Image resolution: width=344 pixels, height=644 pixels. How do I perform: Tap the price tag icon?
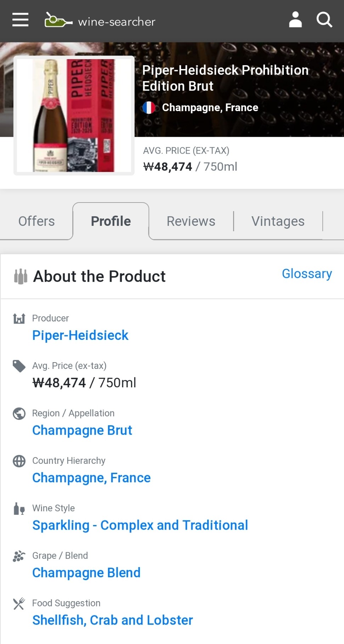(19, 366)
